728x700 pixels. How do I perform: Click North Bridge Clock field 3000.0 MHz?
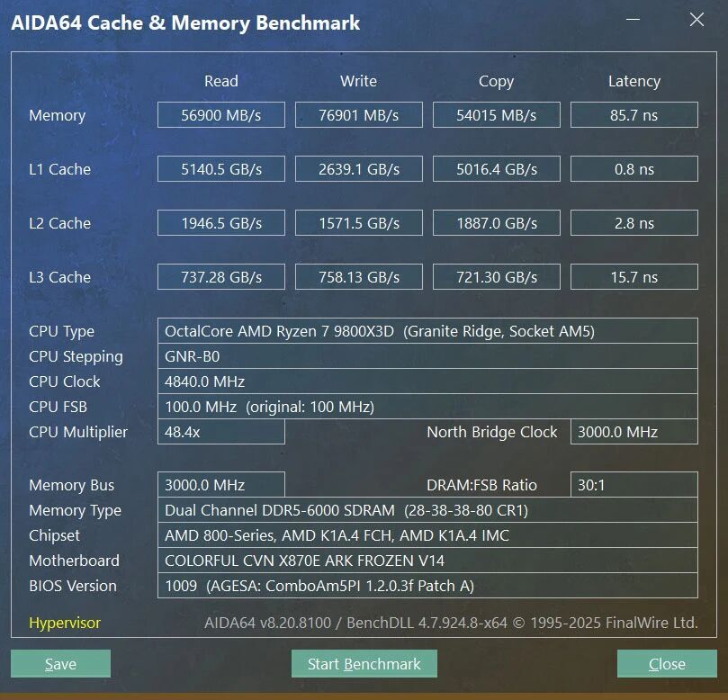(x=634, y=432)
